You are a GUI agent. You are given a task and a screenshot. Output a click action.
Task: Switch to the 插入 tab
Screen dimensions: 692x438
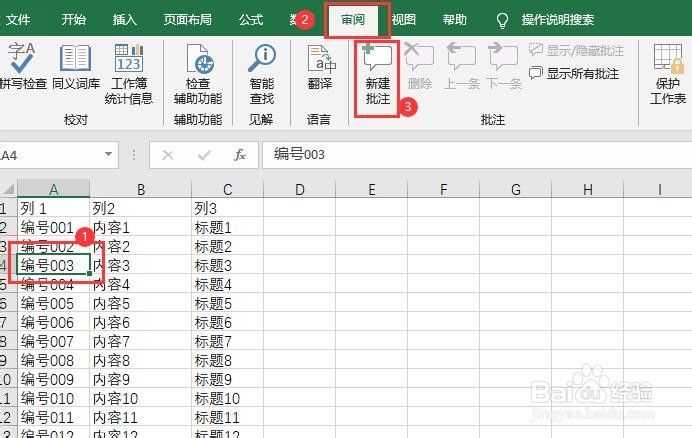click(x=124, y=19)
